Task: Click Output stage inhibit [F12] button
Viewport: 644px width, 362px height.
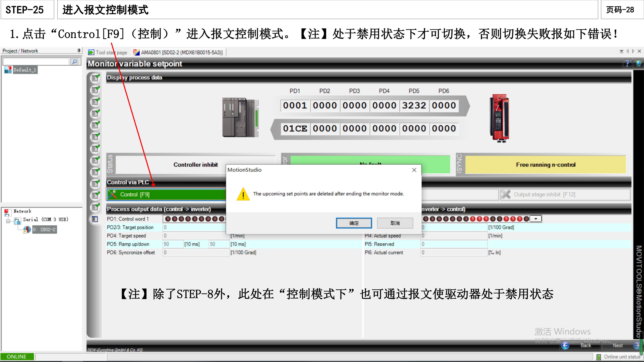Action: tap(565, 195)
